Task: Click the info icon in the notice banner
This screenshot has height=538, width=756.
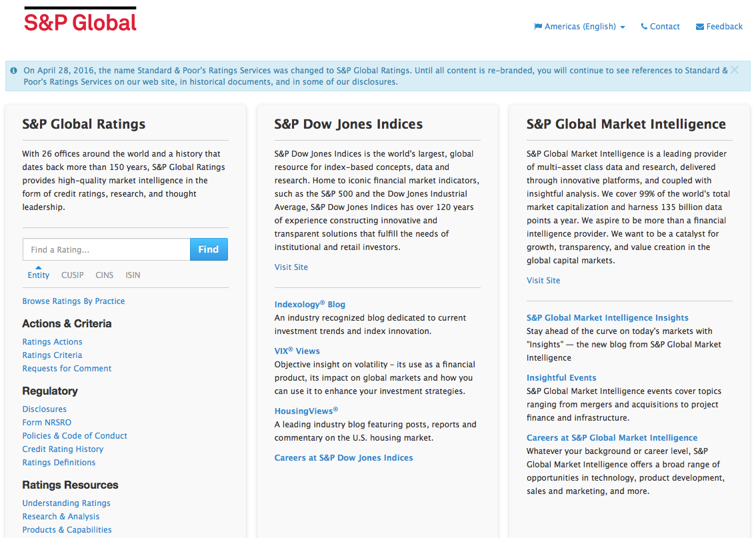Action: point(13,71)
